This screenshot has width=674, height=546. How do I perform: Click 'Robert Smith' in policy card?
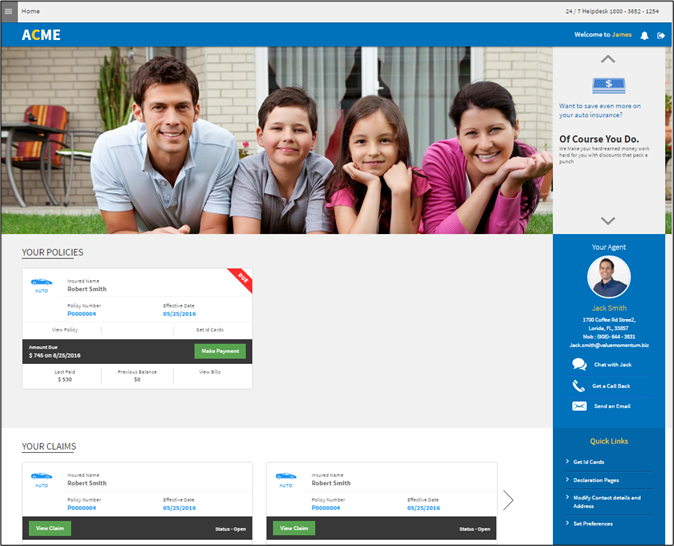coord(87,289)
